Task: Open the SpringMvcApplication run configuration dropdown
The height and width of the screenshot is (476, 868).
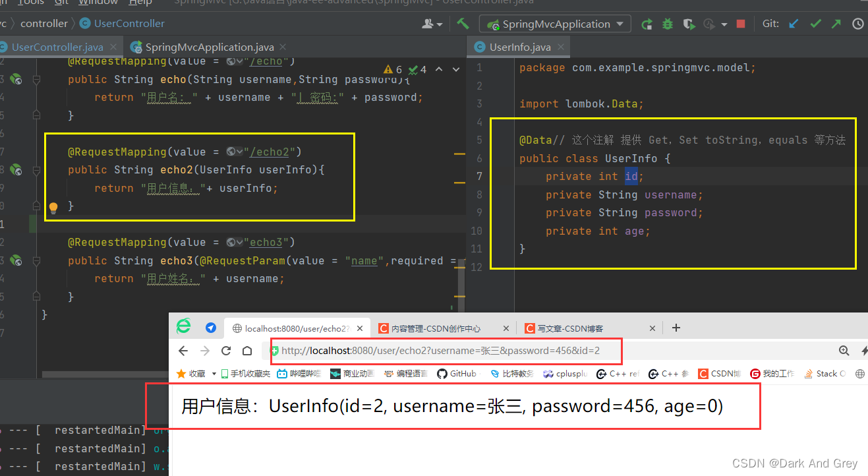Action: coord(555,24)
